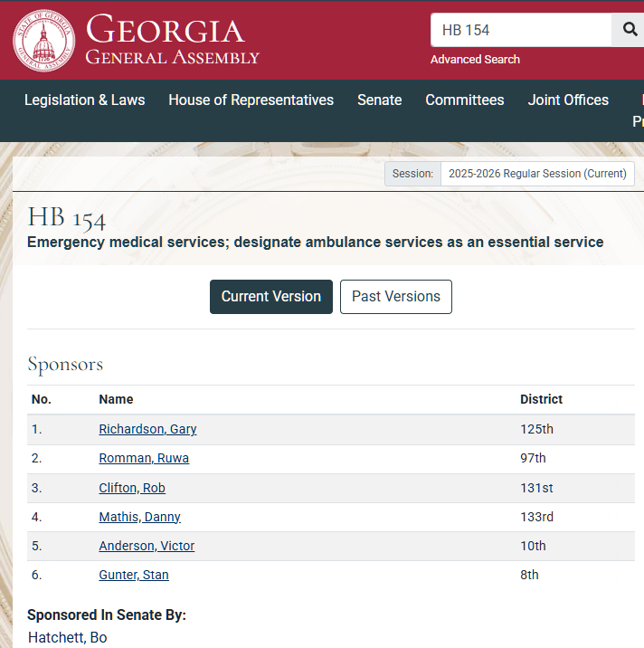
Task: Click the 8th district cell
Action: [529, 575]
